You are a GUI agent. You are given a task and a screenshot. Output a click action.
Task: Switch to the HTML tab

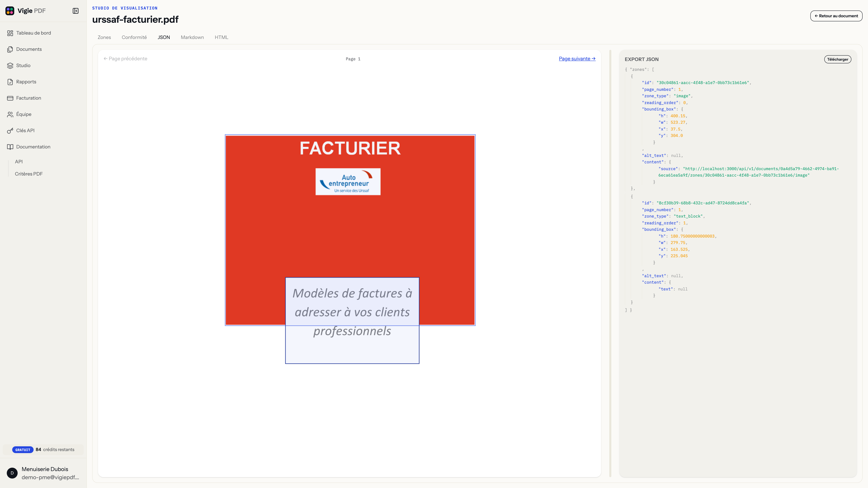pos(221,37)
